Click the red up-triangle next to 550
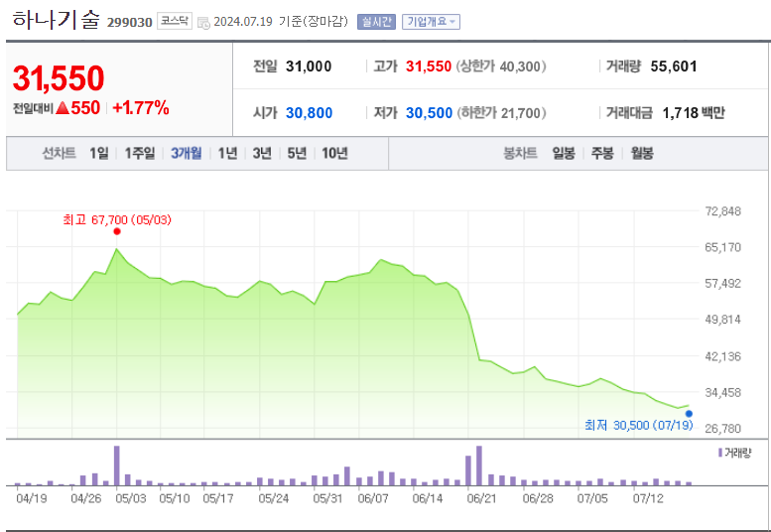The width and height of the screenshot is (771, 532). 62,108
